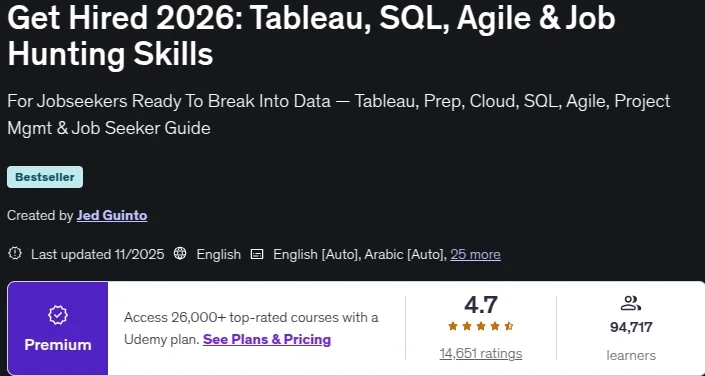Click the Last updated 11/2025 text
Image resolution: width=705 pixels, height=376 pixels.
(x=98, y=255)
